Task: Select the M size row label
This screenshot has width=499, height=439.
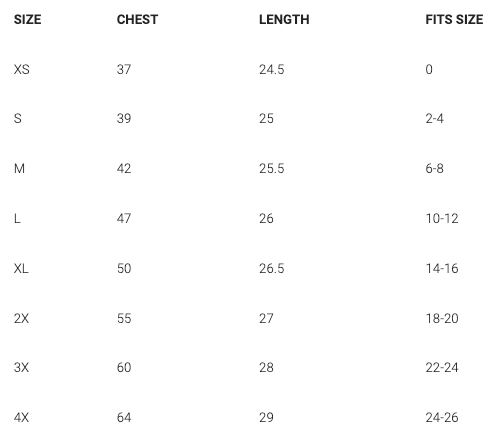Action: coord(19,168)
